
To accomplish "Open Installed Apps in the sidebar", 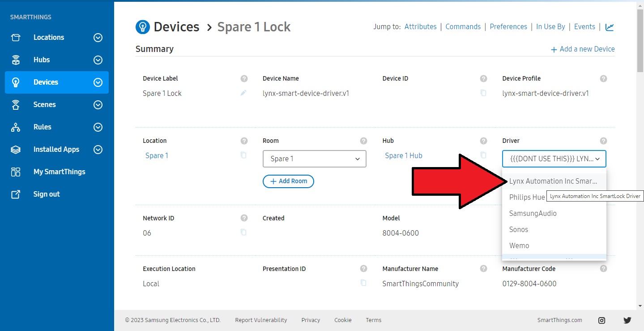I will pyautogui.click(x=57, y=150).
